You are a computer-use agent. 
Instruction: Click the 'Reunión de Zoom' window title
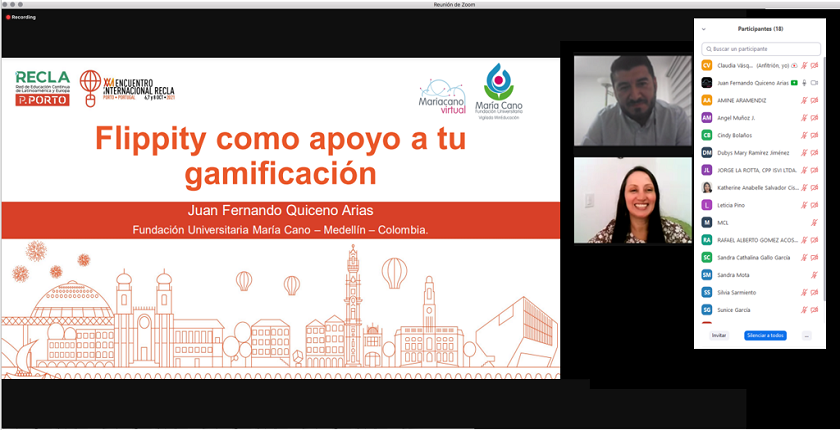tap(454, 5)
